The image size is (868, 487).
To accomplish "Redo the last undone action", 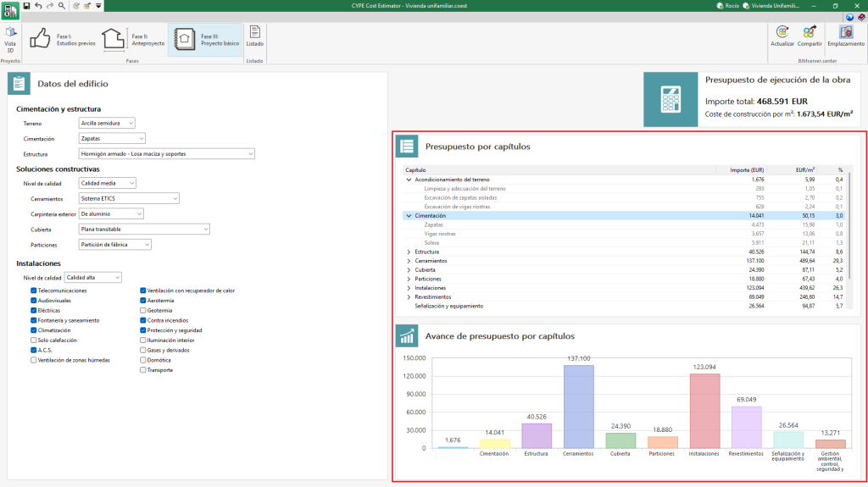I will (x=50, y=6).
